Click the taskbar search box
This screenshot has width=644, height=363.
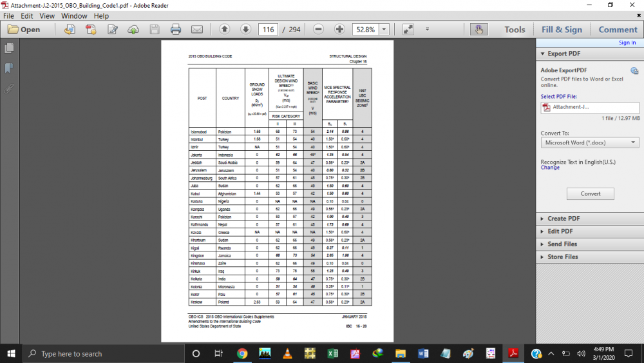click(x=102, y=353)
